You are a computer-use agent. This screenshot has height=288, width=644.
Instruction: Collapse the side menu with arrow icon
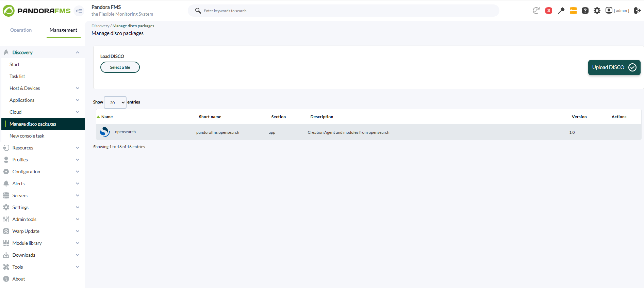tap(79, 11)
